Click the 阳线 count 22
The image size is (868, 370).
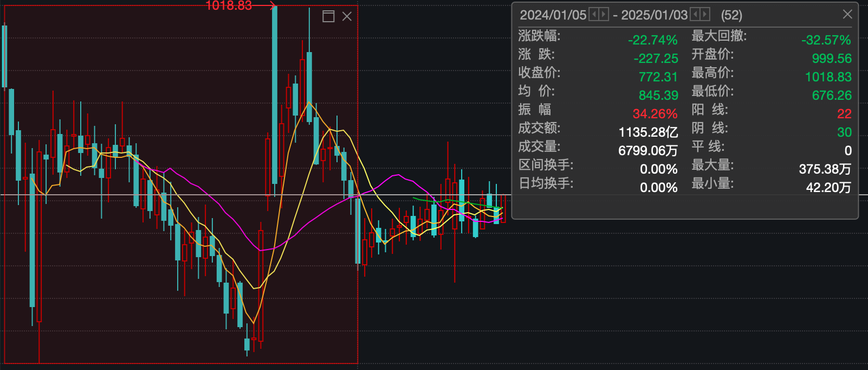(844, 114)
